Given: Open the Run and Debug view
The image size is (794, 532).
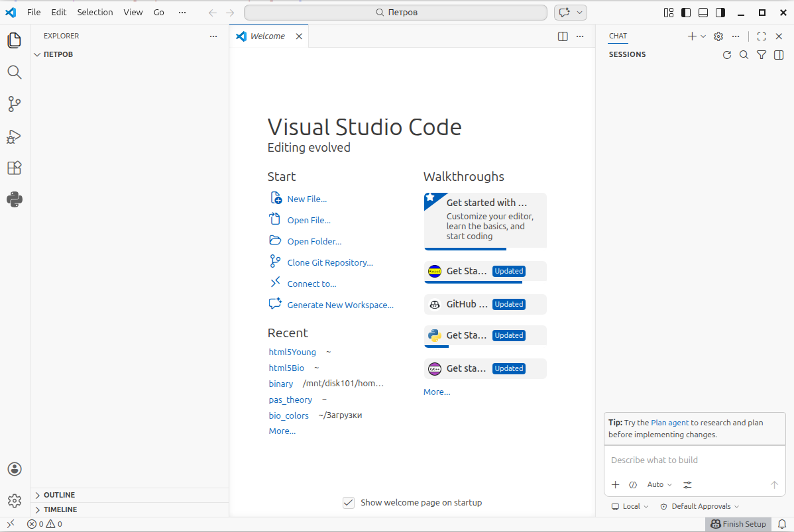Looking at the screenshot, I should (x=15, y=136).
